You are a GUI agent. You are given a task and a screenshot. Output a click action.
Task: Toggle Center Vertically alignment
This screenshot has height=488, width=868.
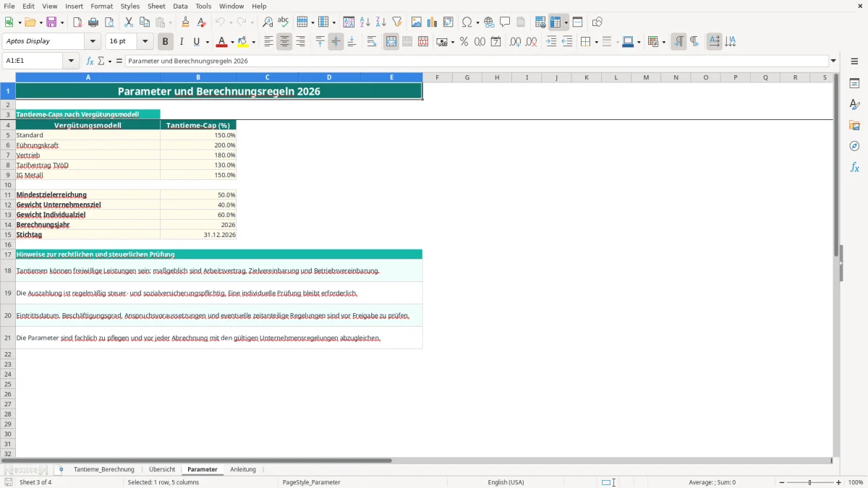pos(336,42)
